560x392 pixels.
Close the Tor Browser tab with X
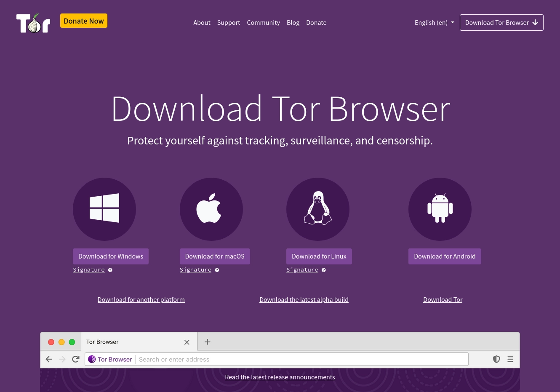[187, 342]
